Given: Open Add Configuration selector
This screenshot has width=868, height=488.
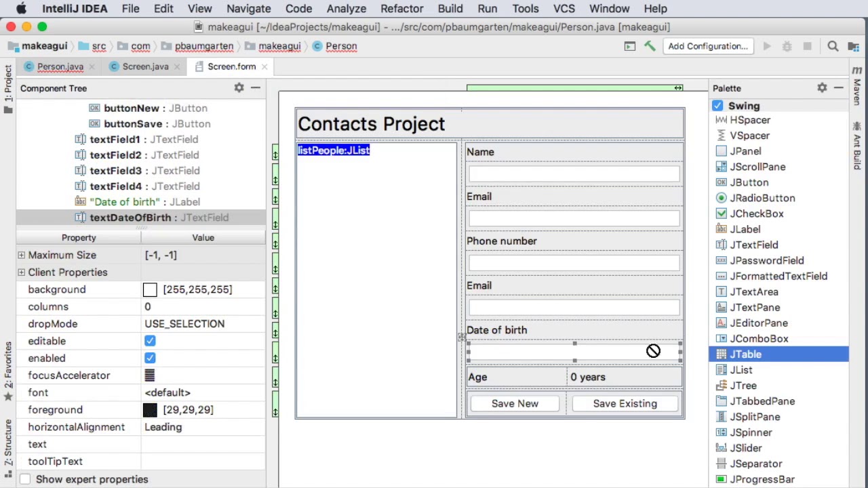Looking at the screenshot, I should 708,46.
